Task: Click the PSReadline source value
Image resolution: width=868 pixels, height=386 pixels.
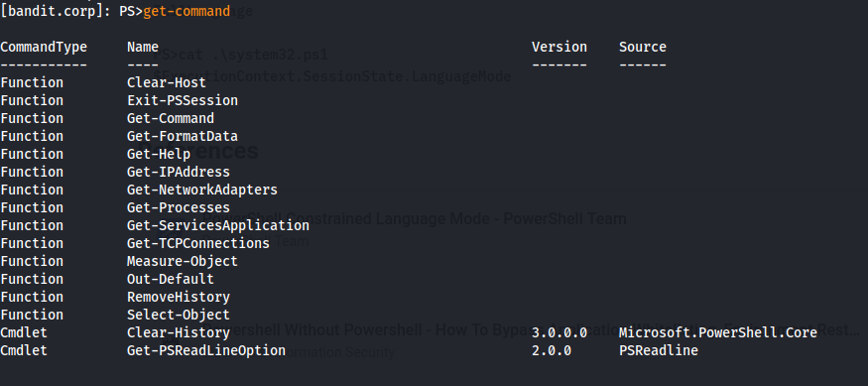Action: (659, 350)
